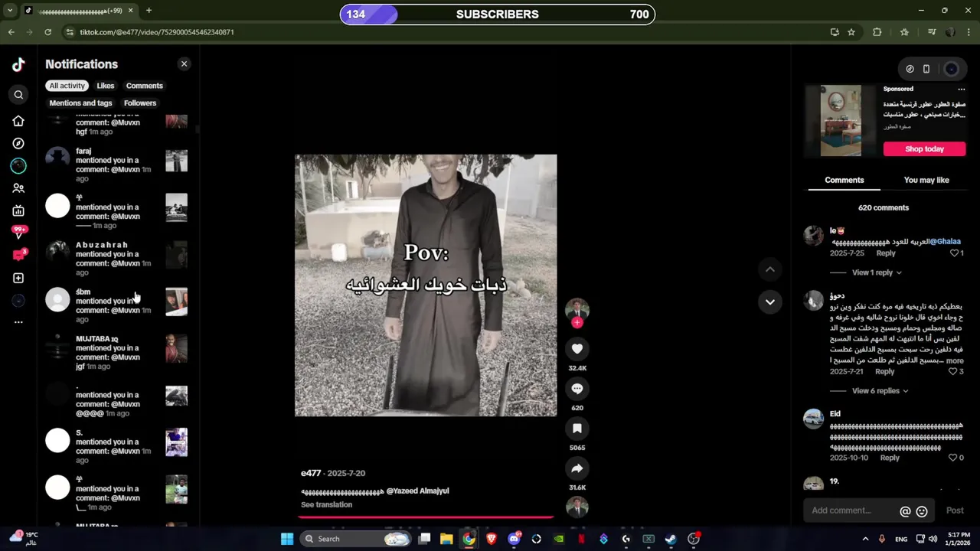Viewport: 980px width, 551px height.
Task: Open Abuzahrah's mention notification
Action: tap(116, 259)
